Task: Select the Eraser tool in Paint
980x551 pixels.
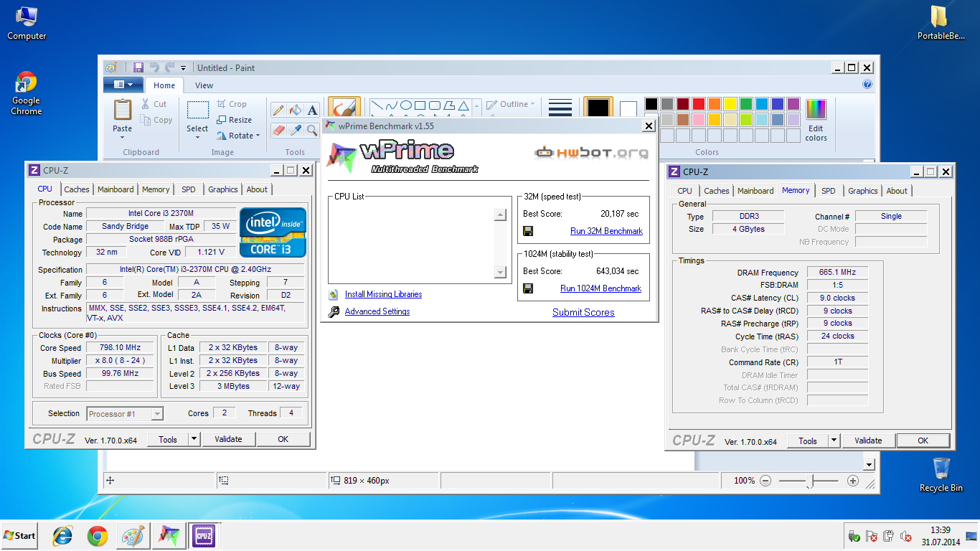Action: tap(278, 130)
